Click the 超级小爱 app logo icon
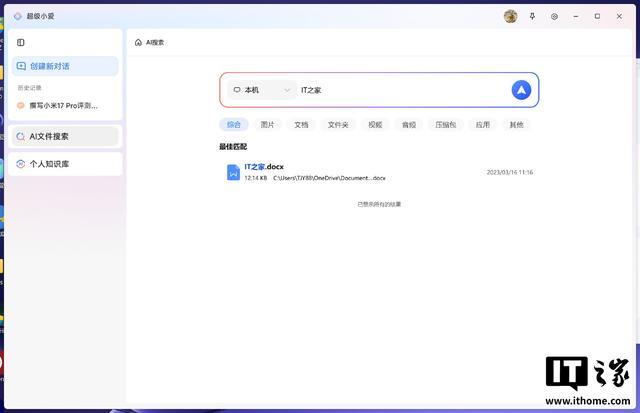This screenshot has height=413, width=640. tap(18, 16)
